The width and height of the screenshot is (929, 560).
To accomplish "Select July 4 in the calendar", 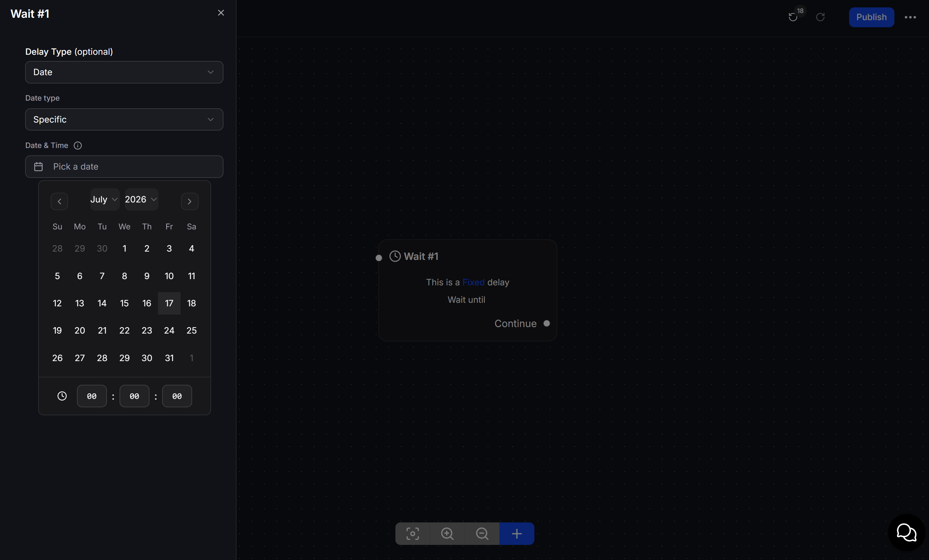I will (x=191, y=249).
